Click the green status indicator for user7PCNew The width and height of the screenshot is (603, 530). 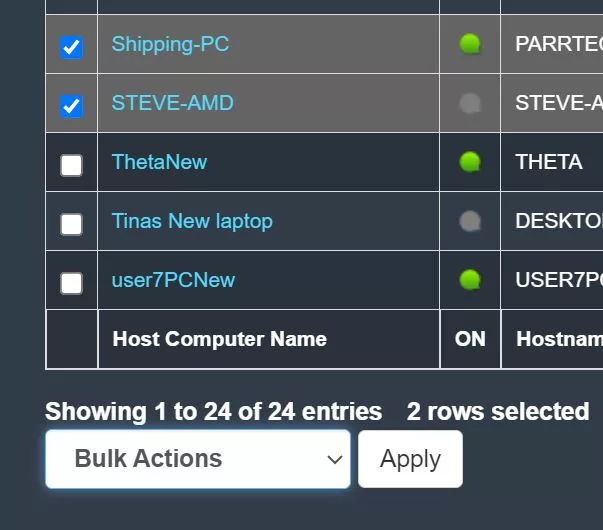[x=470, y=280]
